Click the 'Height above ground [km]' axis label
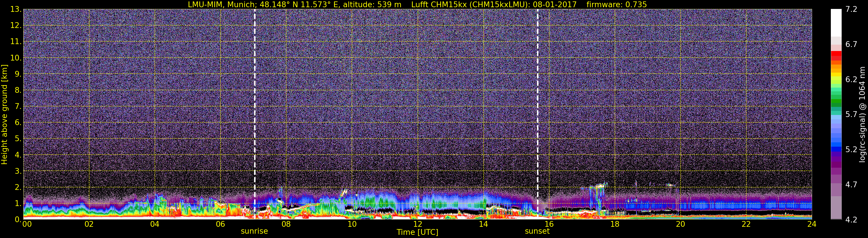 [4, 115]
